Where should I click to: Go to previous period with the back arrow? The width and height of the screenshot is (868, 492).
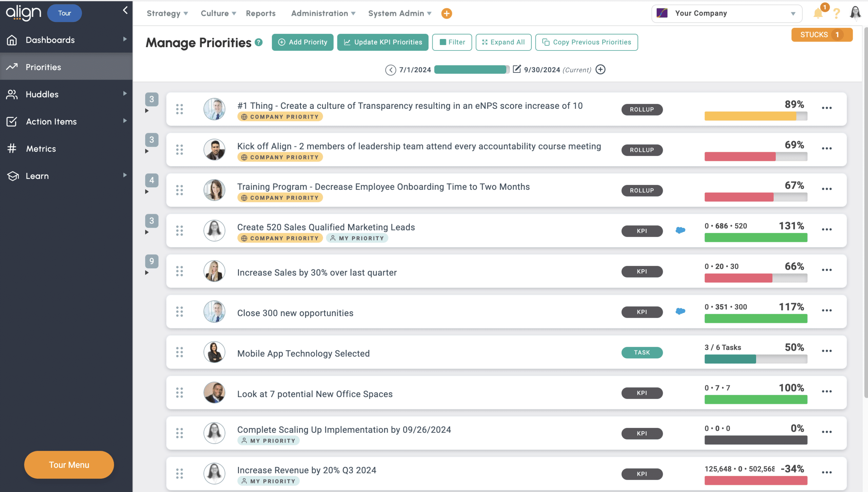point(390,70)
